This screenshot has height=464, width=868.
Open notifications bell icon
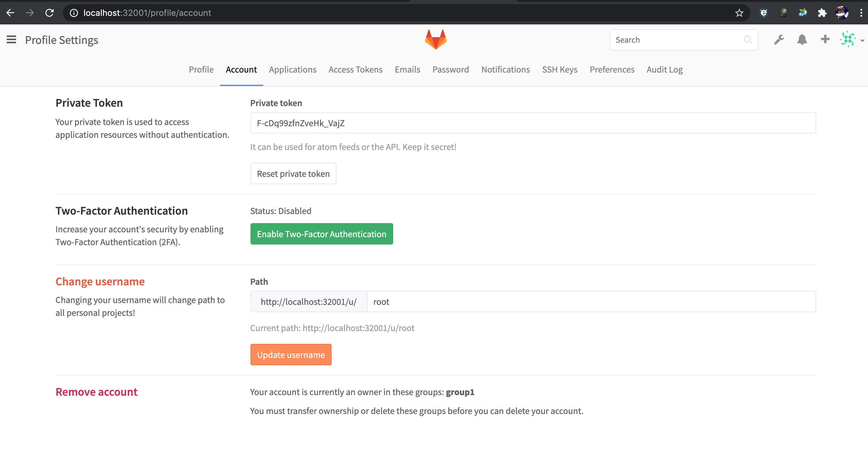(x=802, y=40)
